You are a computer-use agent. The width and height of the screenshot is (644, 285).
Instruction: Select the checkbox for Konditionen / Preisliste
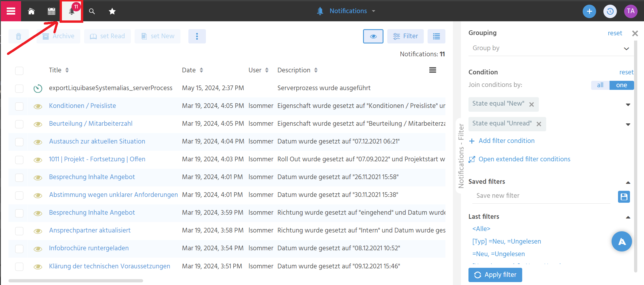coord(19,106)
